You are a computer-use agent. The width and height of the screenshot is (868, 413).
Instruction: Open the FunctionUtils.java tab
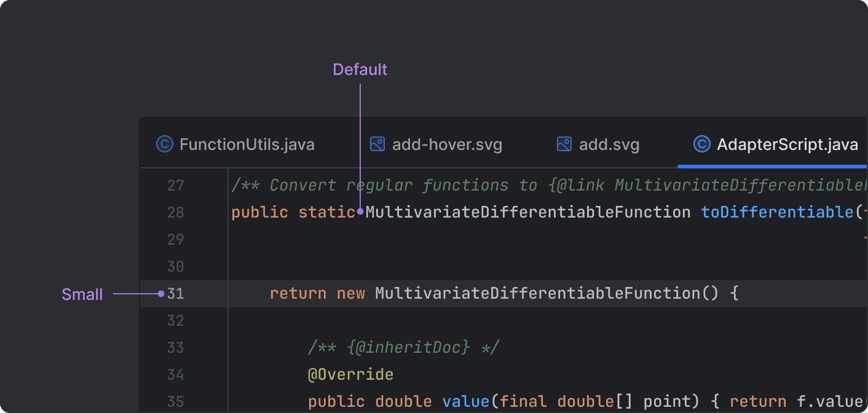(235, 144)
